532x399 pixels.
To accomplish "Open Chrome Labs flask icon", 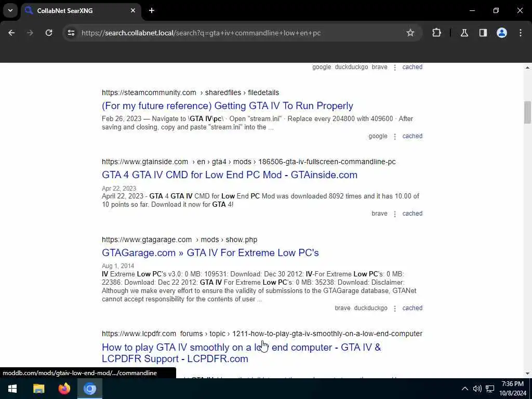I will click(464, 33).
